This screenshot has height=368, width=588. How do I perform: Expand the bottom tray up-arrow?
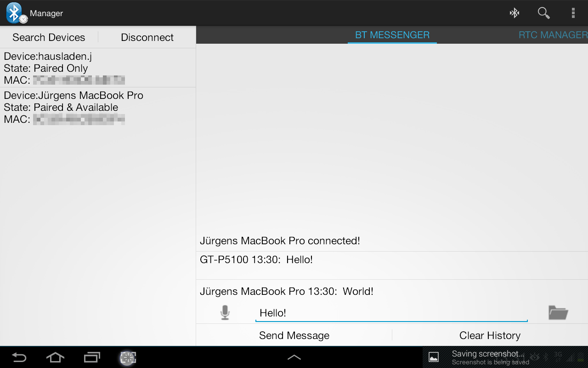[x=294, y=357]
